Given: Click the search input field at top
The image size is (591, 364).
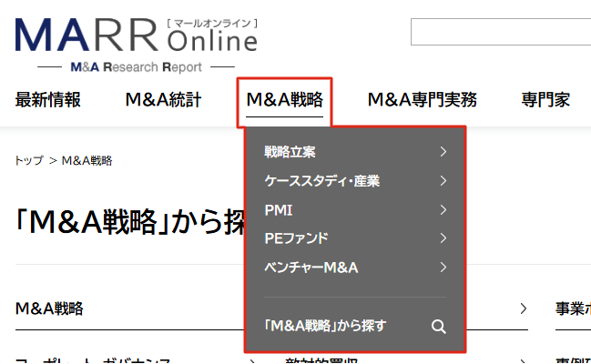Looking at the screenshot, I should click(x=501, y=32).
